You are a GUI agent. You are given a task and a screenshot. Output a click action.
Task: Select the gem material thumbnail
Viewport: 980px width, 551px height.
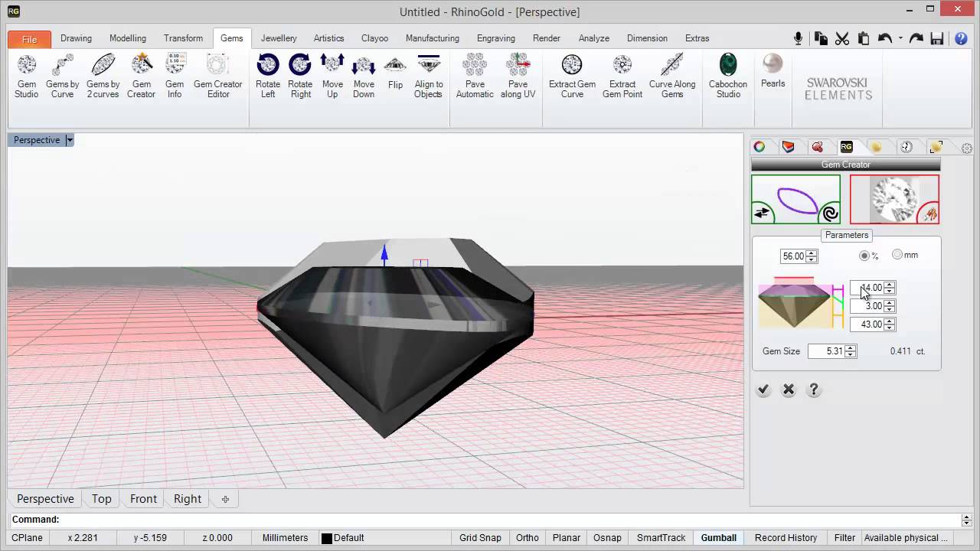pyautogui.click(x=894, y=200)
